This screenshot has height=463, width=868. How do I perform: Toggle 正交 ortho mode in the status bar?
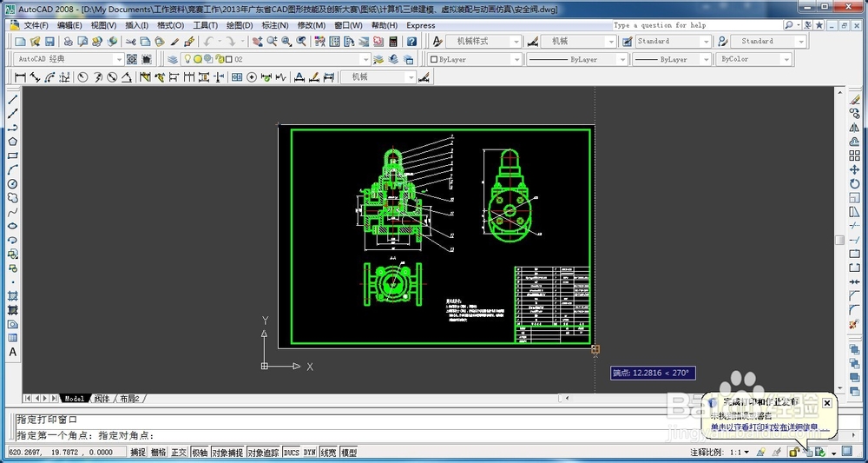[179, 453]
